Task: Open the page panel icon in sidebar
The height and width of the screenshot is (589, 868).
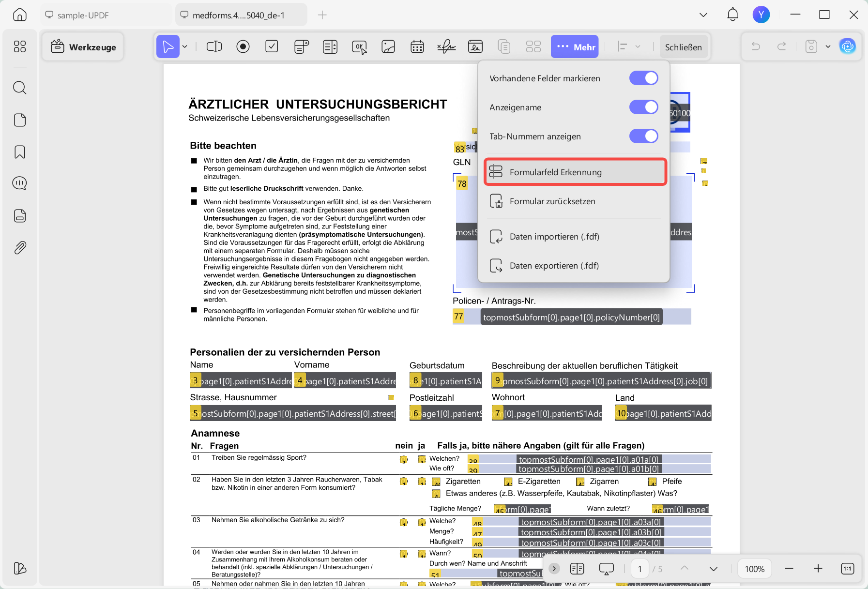Action: click(x=20, y=120)
